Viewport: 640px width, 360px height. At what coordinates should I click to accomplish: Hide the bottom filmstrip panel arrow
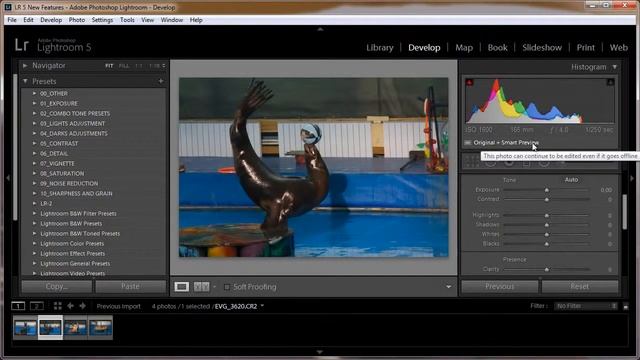320,352
